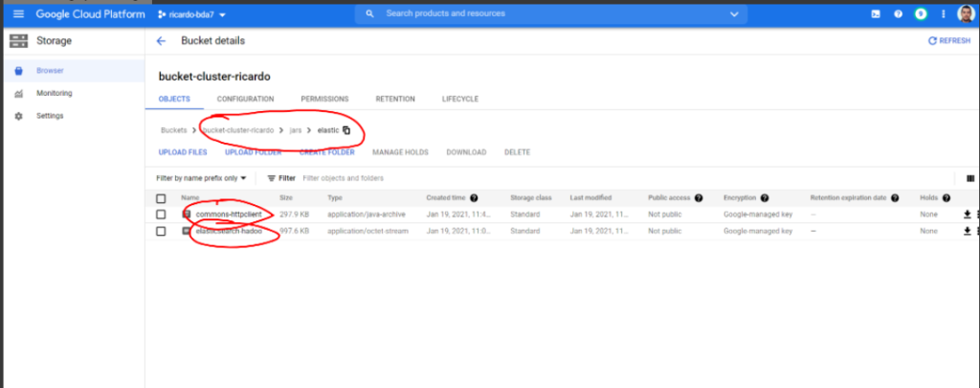Open the elasticsearch-hadoo object
Viewport: 980px width, 388px height.
tap(229, 231)
